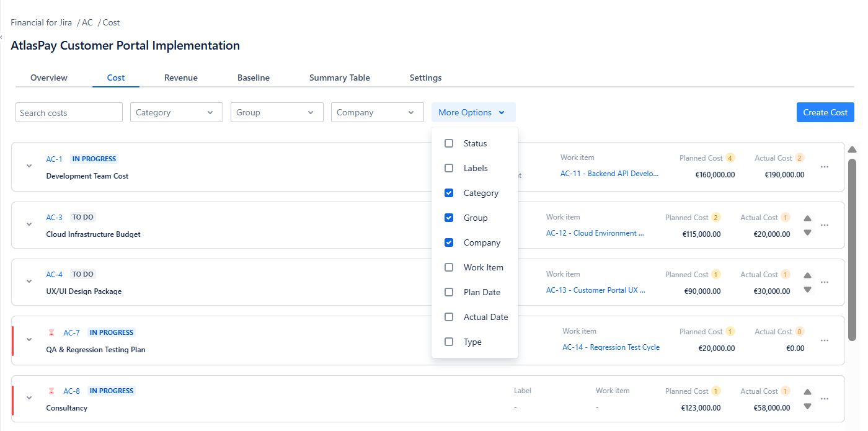The width and height of the screenshot is (868, 431).
Task: Enable the Actual Date filter checkbox
Action: coord(449,317)
